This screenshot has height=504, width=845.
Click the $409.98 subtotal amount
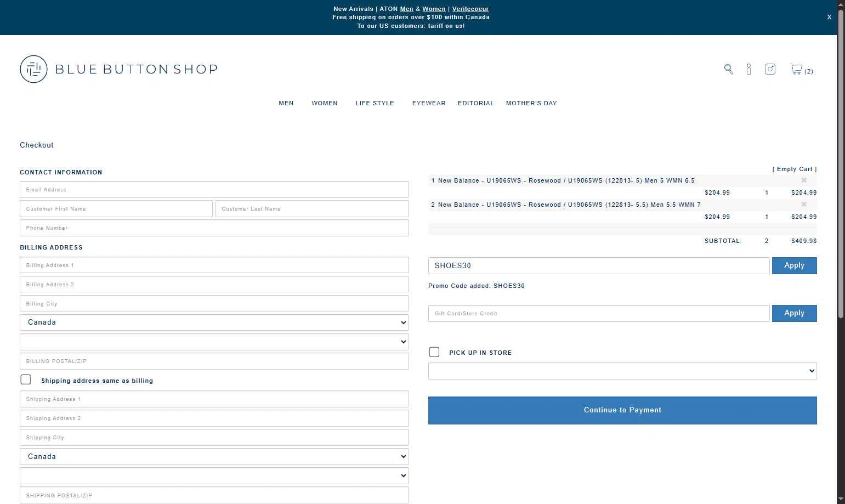tap(804, 241)
